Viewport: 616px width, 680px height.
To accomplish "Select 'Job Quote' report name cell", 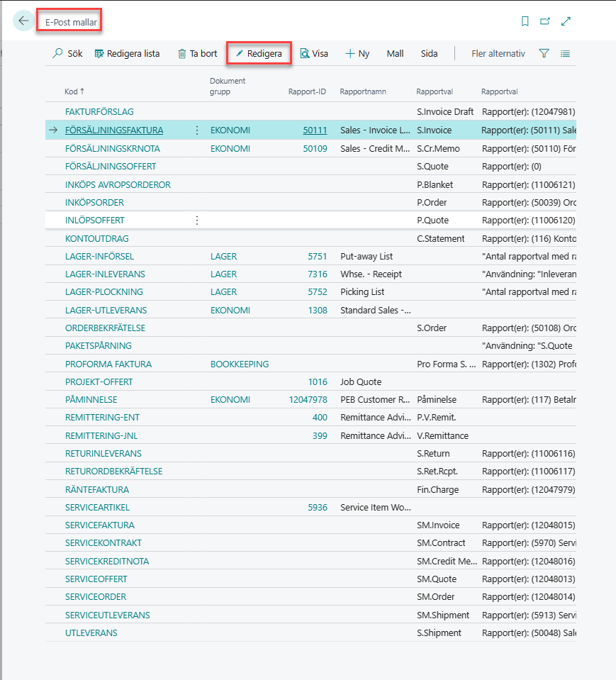I will (x=361, y=381).
